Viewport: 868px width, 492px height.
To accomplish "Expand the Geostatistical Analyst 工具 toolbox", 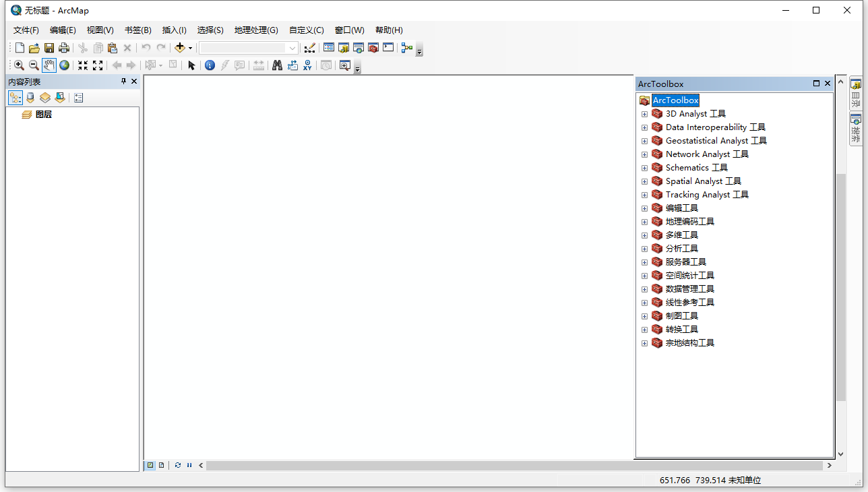I will (x=644, y=141).
